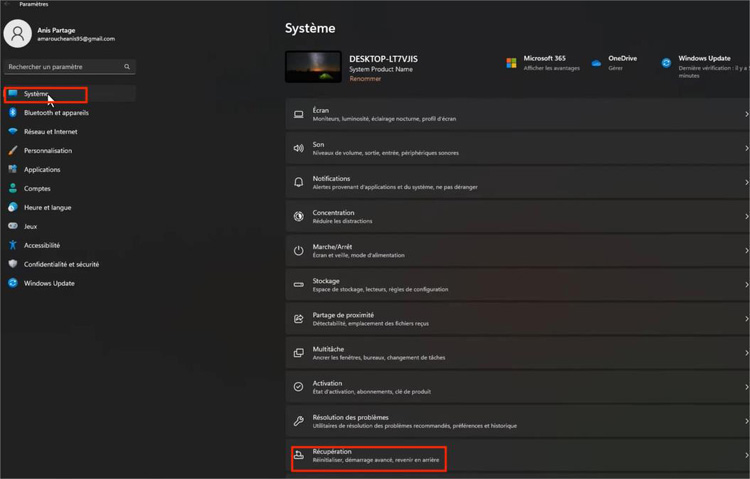Open Résolution des problèmes settings row
Image resolution: width=750 pixels, height=479 pixels.
[x=517, y=421]
